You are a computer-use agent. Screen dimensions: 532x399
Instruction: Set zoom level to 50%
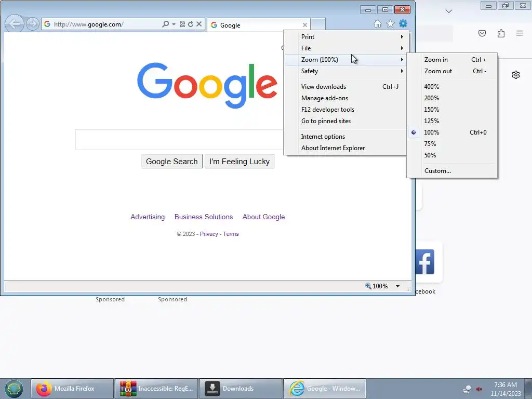[453, 155]
